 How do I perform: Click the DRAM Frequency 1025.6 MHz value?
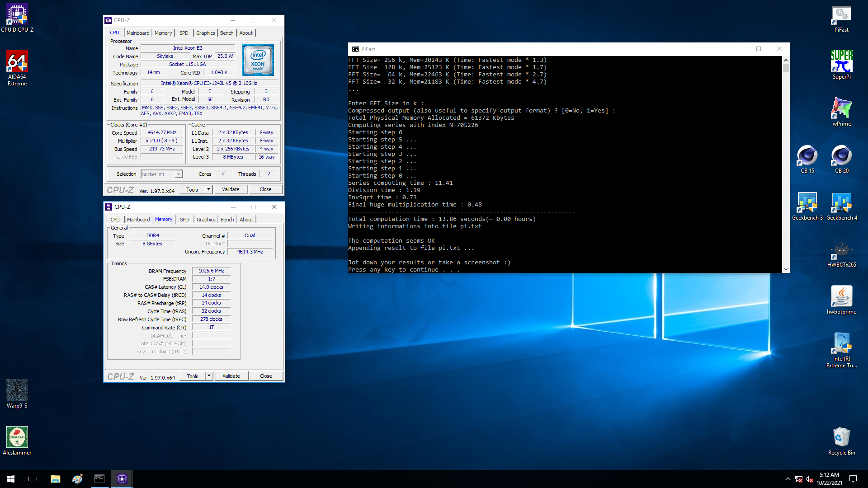(x=211, y=271)
